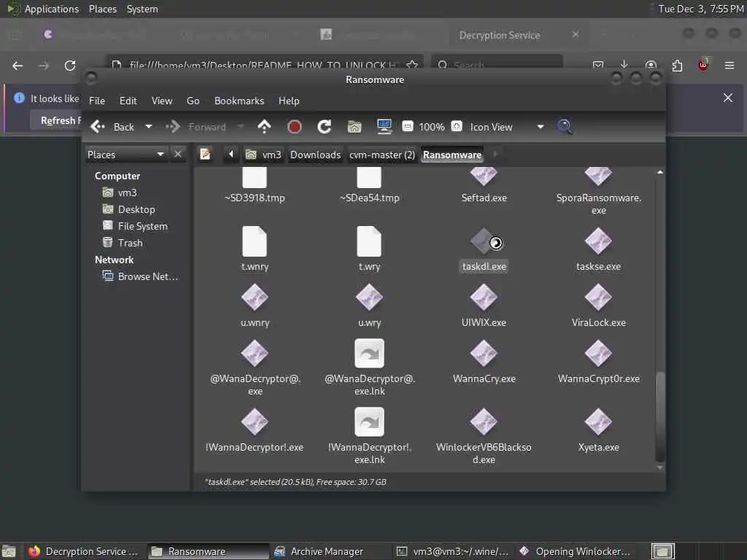Open the File menu
This screenshot has height=560, width=747.
click(97, 101)
